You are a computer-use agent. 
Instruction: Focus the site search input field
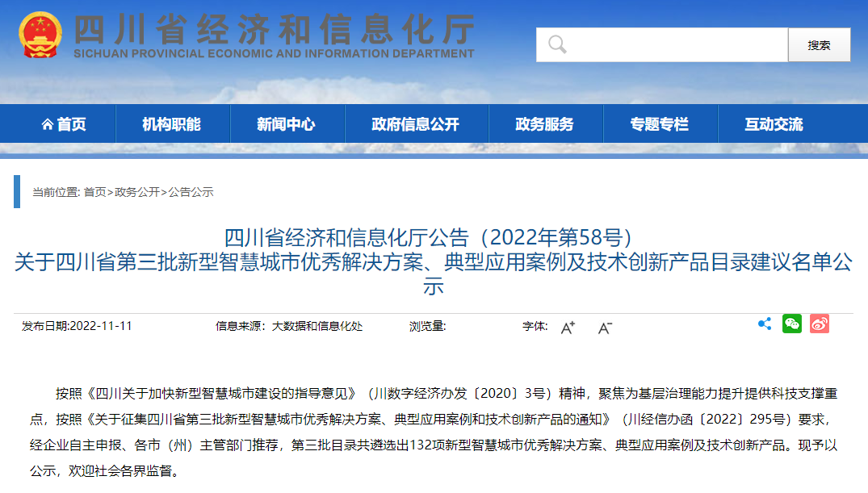(674, 44)
